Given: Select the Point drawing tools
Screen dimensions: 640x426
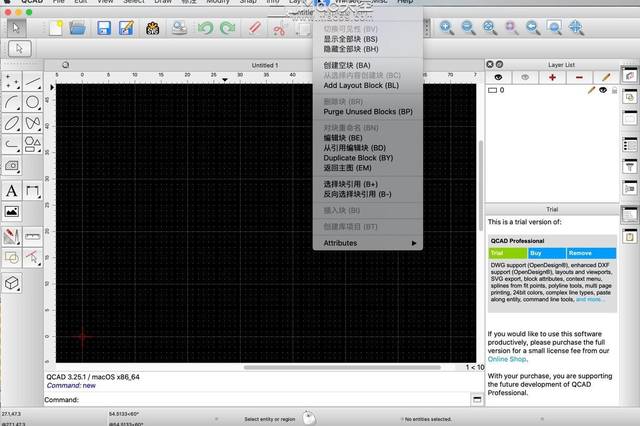Looking at the screenshot, I should pyautogui.click(x=12, y=81).
